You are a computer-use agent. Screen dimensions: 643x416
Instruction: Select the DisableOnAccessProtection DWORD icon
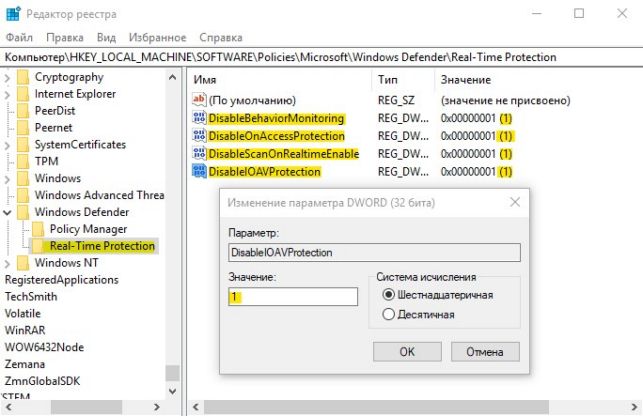coord(199,136)
